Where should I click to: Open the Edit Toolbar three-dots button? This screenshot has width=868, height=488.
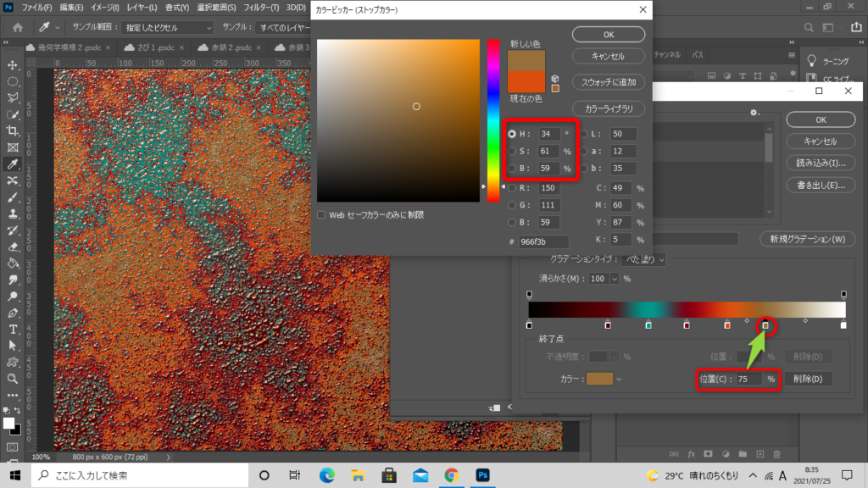point(13,396)
